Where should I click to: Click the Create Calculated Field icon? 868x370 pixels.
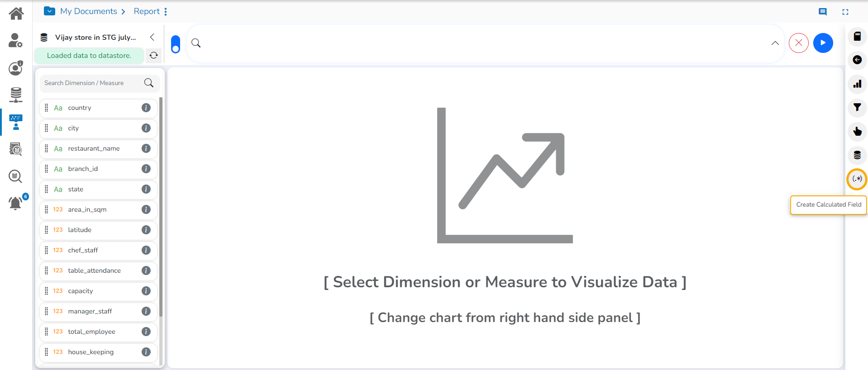click(857, 179)
